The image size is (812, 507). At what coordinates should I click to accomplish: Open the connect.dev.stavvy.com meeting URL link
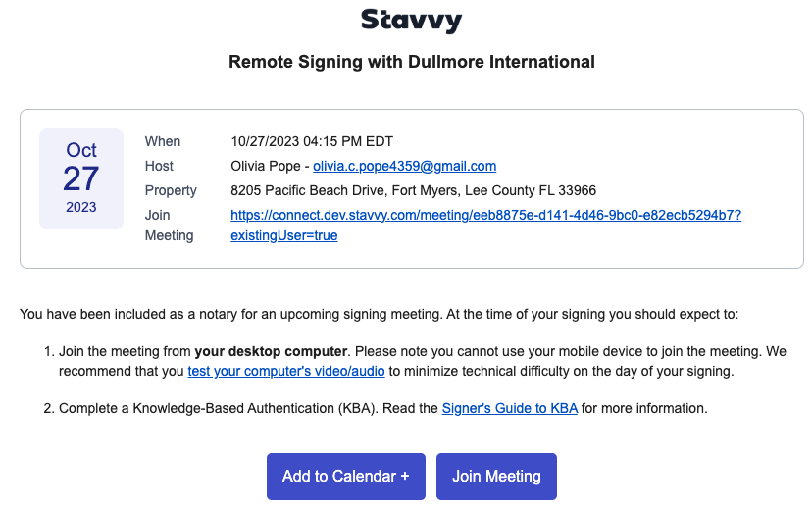point(485,215)
